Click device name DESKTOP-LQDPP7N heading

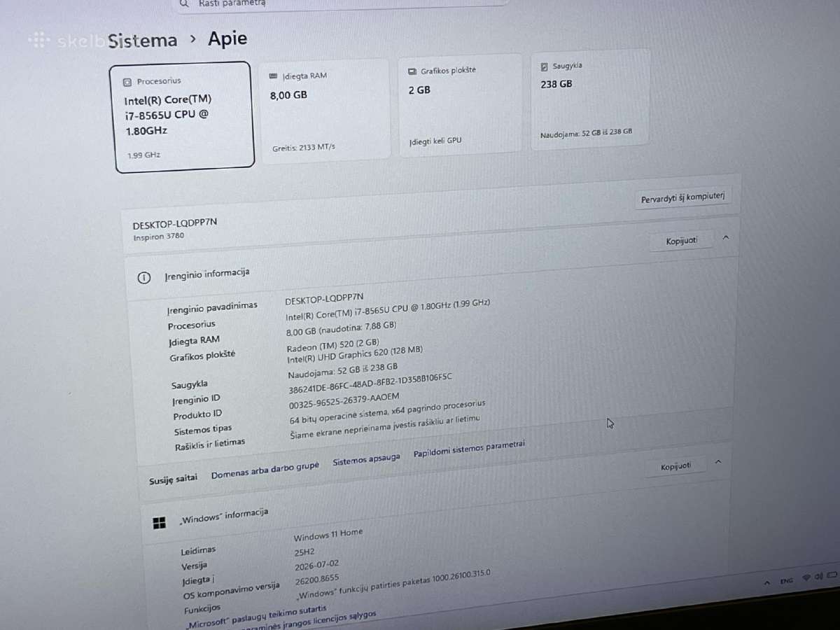(175, 225)
